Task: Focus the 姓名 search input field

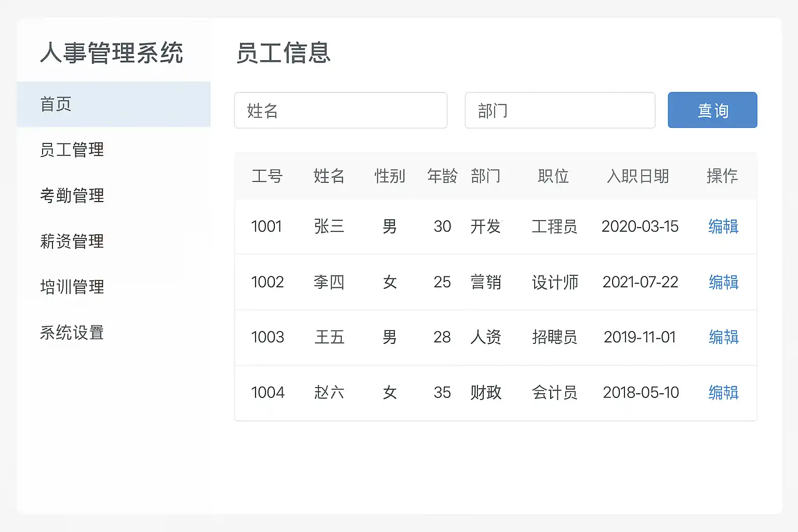Action: click(x=341, y=110)
